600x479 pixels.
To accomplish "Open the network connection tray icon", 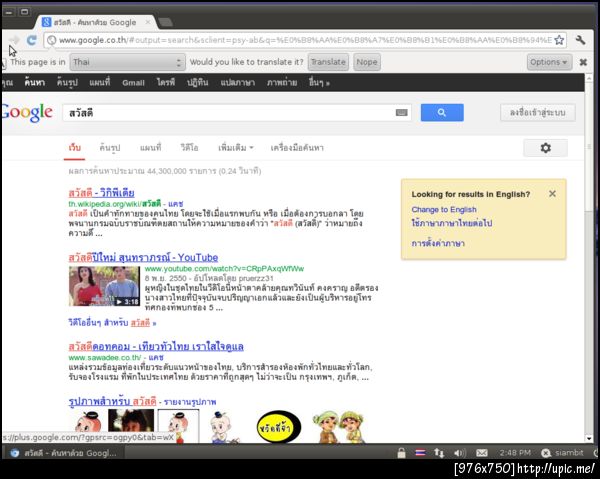I will click(x=439, y=453).
